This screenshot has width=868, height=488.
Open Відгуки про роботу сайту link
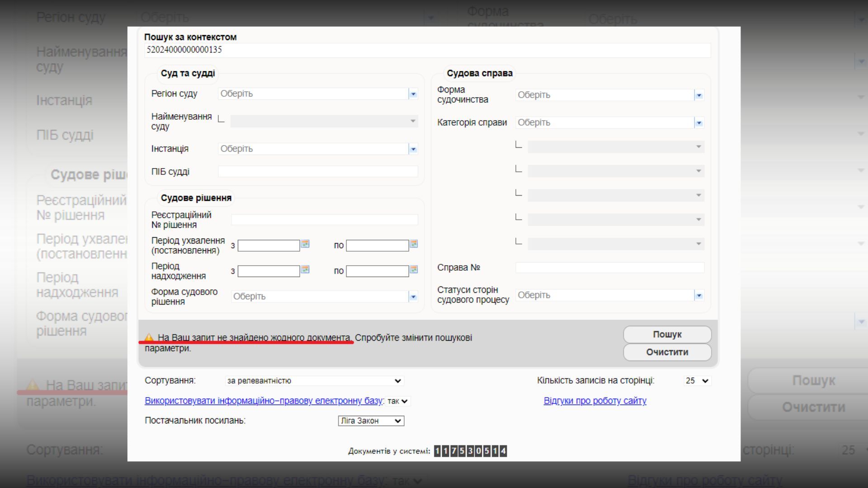tap(594, 401)
